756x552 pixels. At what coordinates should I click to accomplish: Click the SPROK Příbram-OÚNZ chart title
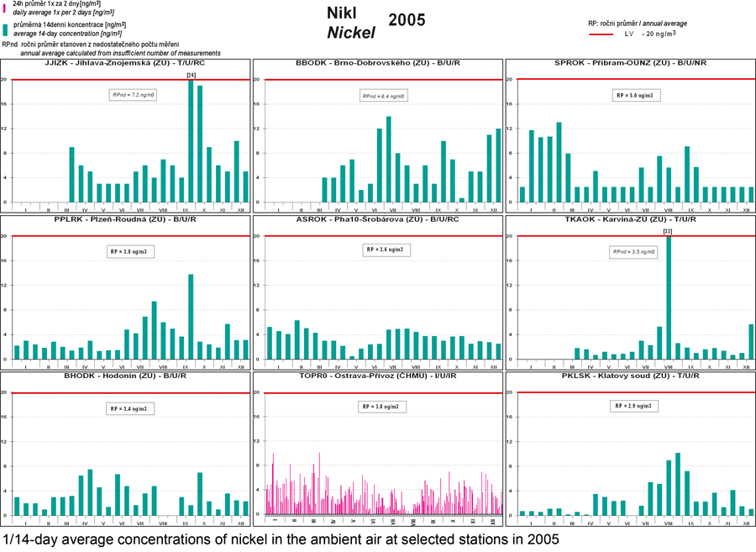[629, 64]
